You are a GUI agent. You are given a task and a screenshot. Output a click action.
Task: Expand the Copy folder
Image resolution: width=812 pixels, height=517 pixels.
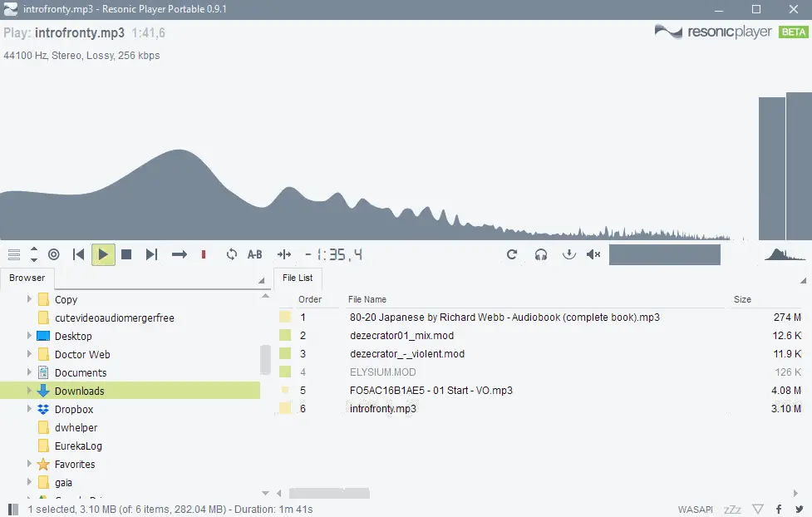pyautogui.click(x=29, y=299)
